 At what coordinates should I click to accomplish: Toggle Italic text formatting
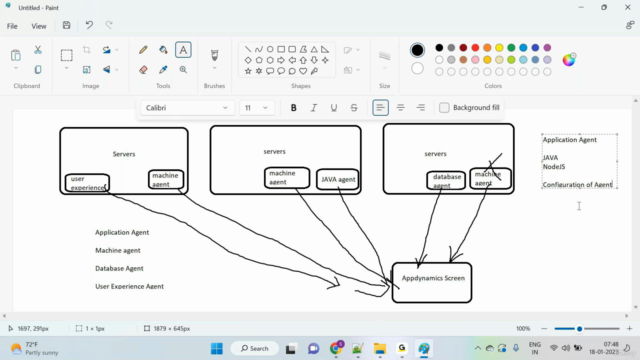(x=313, y=108)
